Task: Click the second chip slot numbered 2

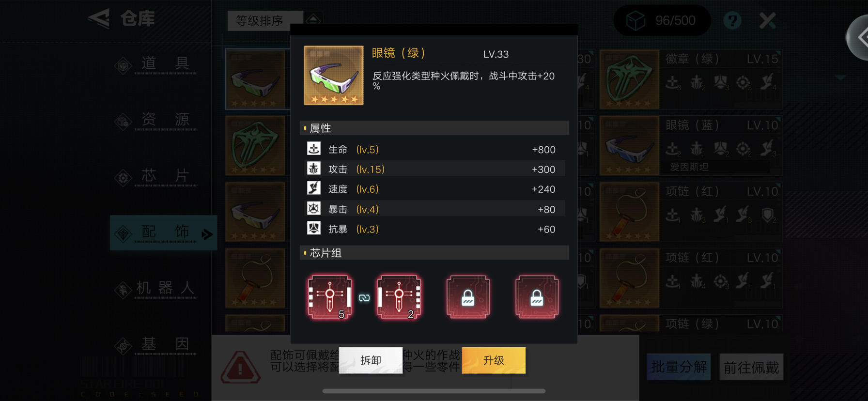Action: (399, 297)
